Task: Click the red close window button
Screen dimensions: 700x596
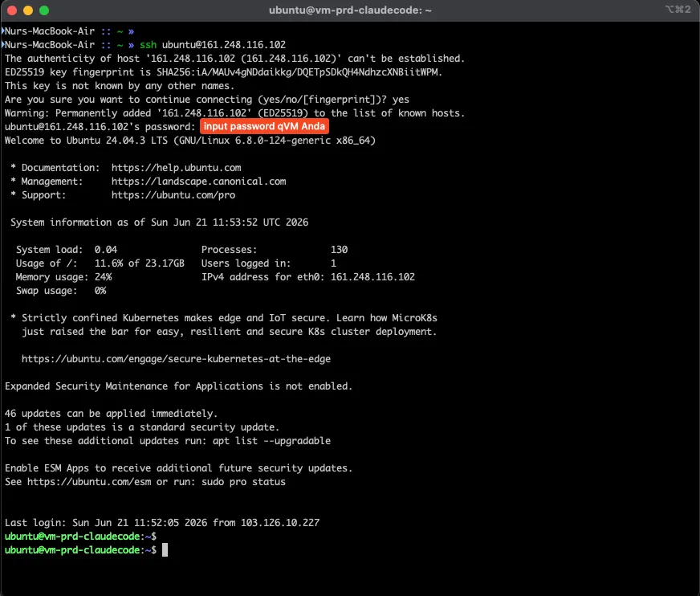Action: click(x=12, y=10)
